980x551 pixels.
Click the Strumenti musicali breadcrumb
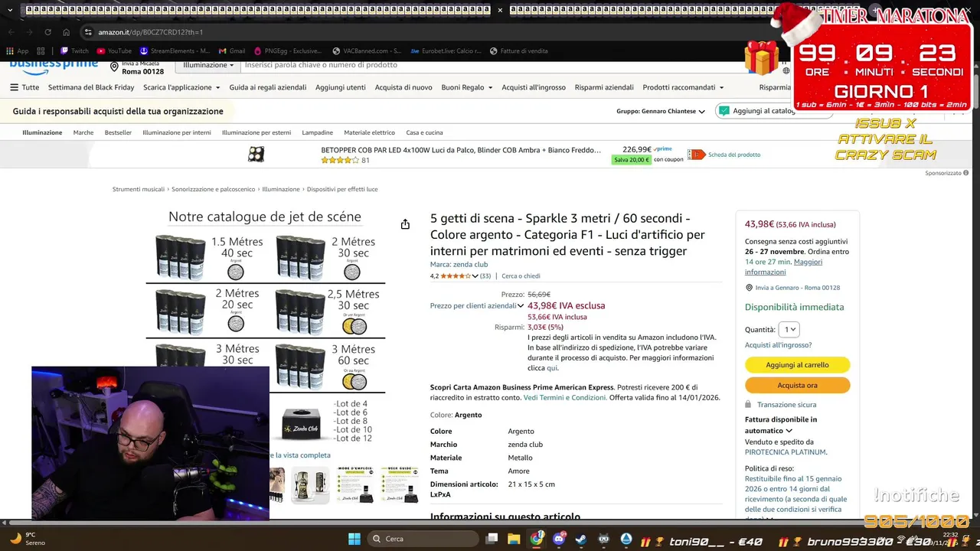[139, 189]
